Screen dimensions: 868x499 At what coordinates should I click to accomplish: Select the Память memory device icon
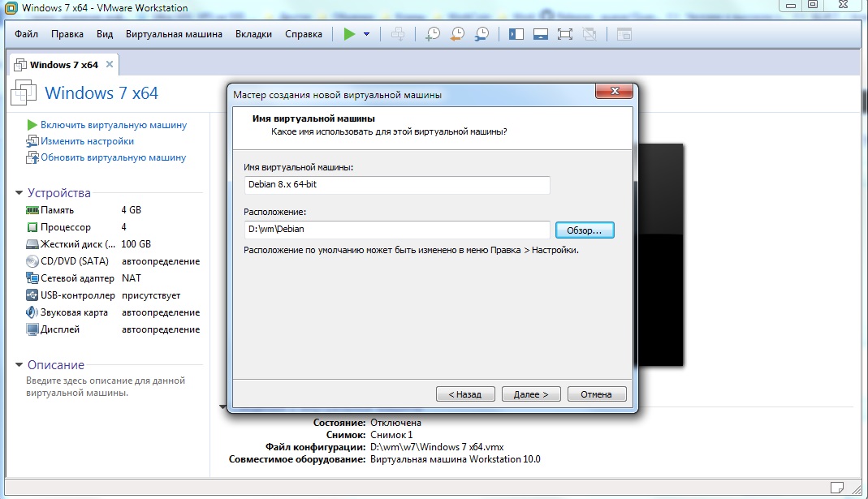pos(32,210)
